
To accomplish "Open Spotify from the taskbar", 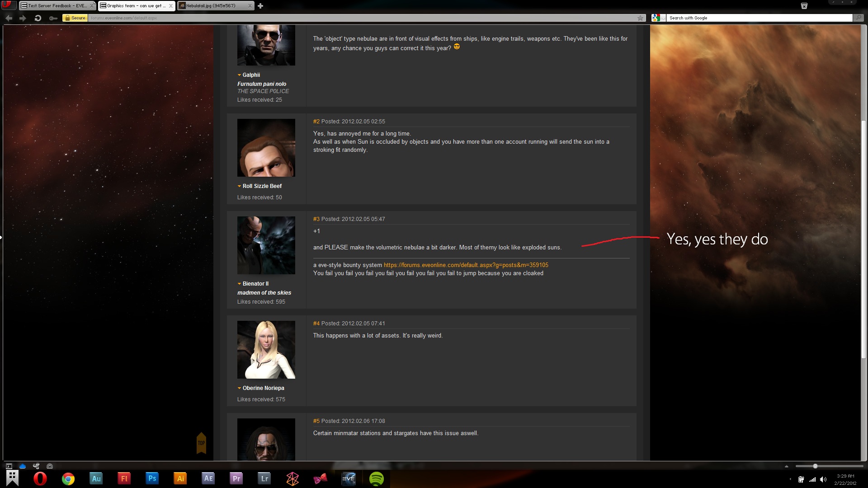I will click(376, 478).
